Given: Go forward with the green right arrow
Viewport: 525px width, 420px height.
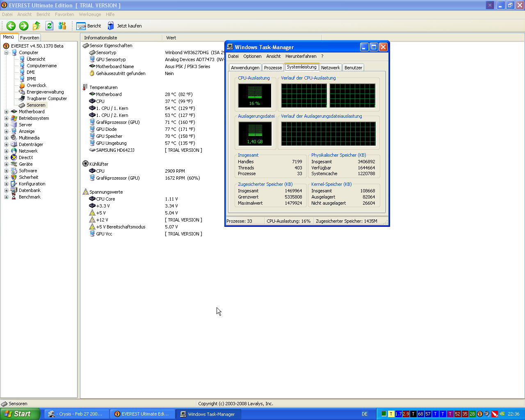Looking at the screenshot, I should [x=24, y=26].
